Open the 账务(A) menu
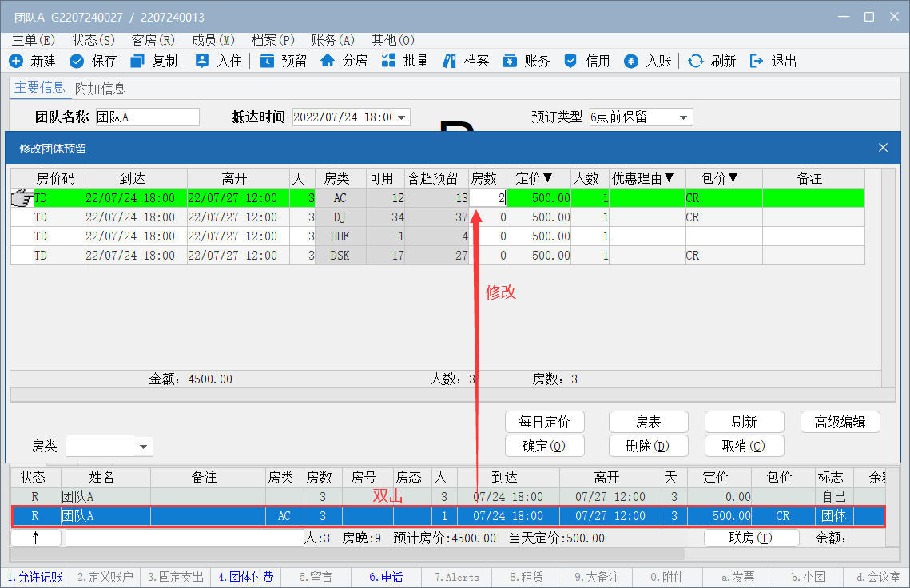Screen dimensions: 910x588 tap(332, 40)
